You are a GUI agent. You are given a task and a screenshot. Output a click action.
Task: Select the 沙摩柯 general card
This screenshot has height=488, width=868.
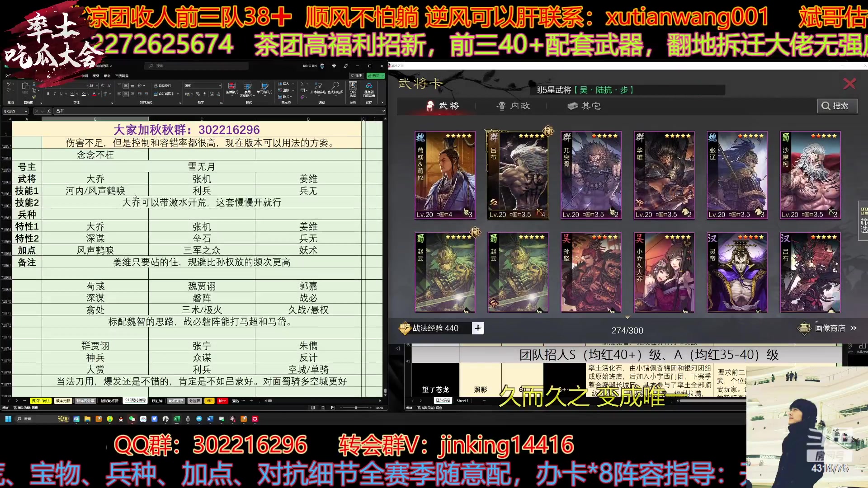[810, 175]
